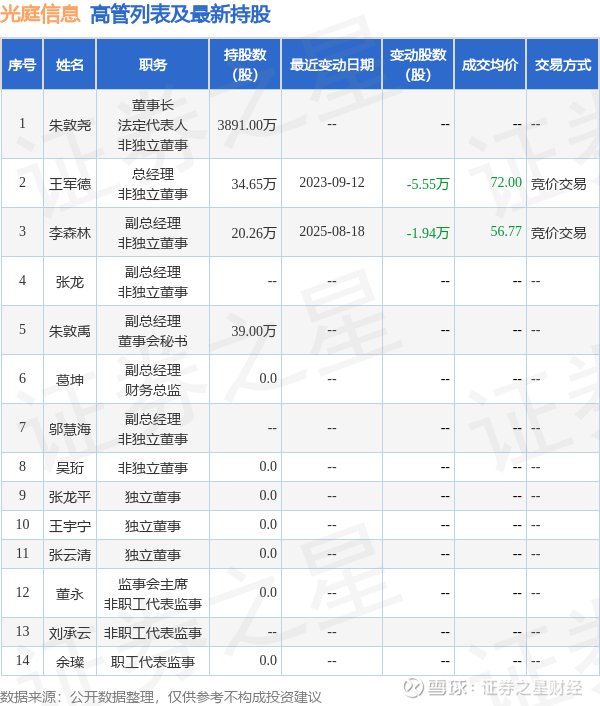600x706 pixels.
Task: Click the 0.0 holding in 余璨's row
Action: click(268, 661)
